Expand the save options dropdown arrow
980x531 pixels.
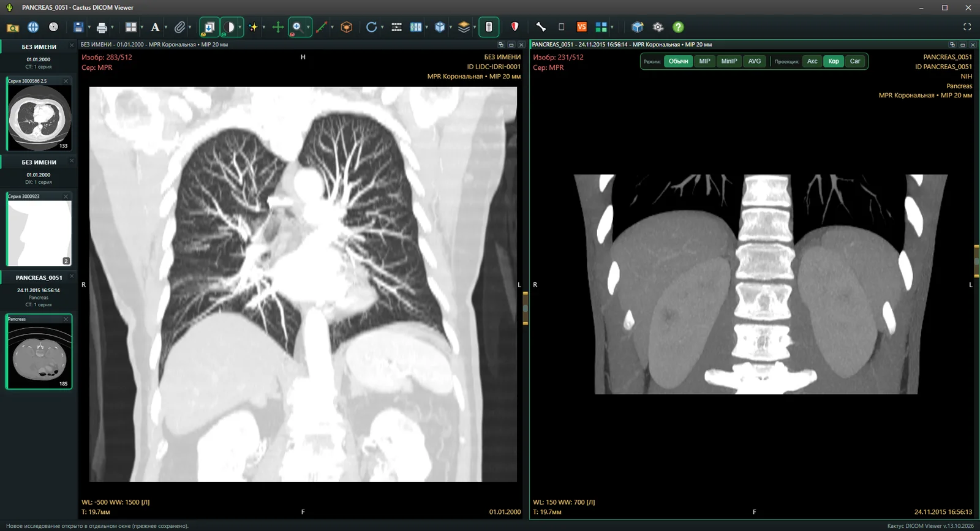click(x=89, y=27)
